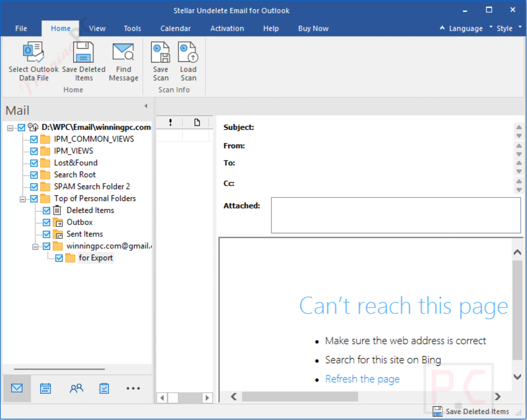Click Subject field up stepper arrow
527x420 pixels.
tap(519, 127)
